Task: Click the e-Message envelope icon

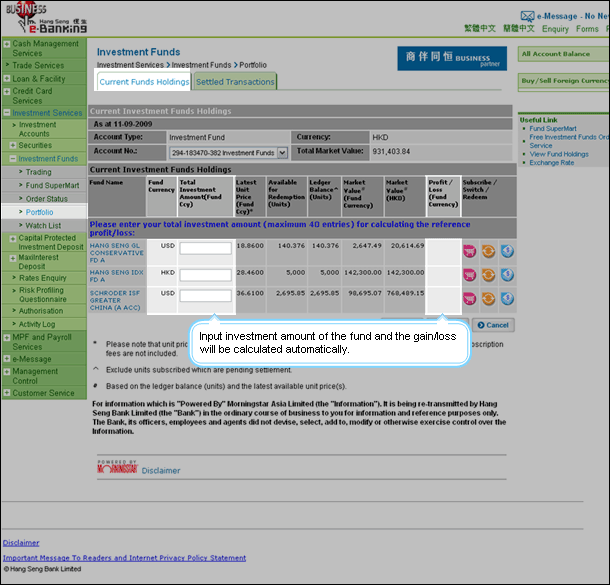Action: coord(527,16)
